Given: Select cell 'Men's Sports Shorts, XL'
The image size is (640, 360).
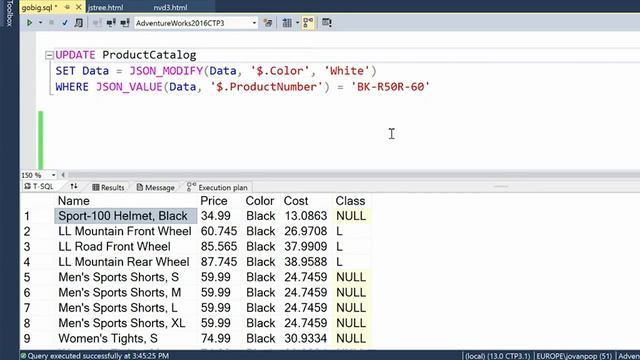Looking at the screenshot, I should [126, 323].
